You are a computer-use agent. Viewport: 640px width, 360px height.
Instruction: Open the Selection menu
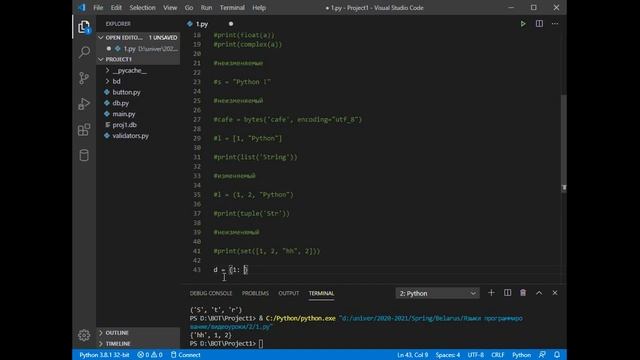tap(142, 7)
